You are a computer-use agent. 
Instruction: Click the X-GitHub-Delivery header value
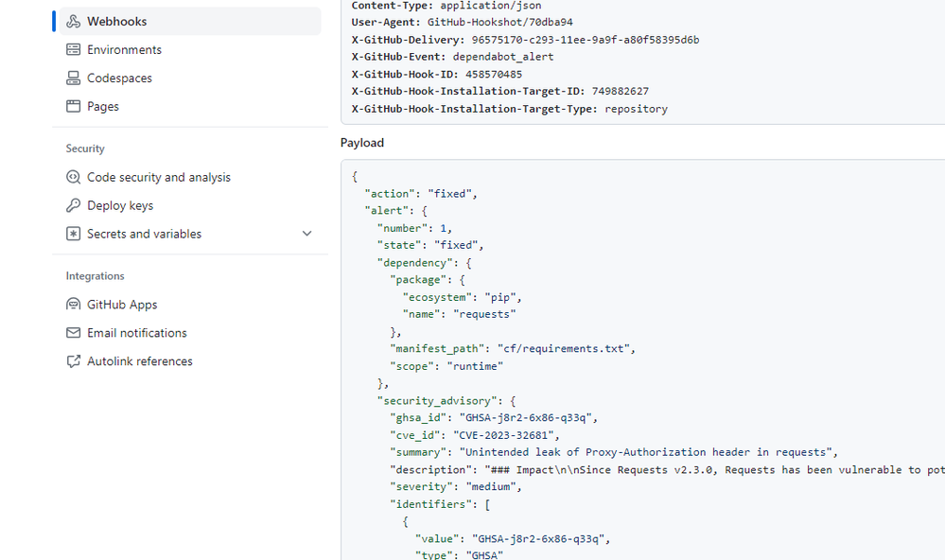(x=586, y=40)
